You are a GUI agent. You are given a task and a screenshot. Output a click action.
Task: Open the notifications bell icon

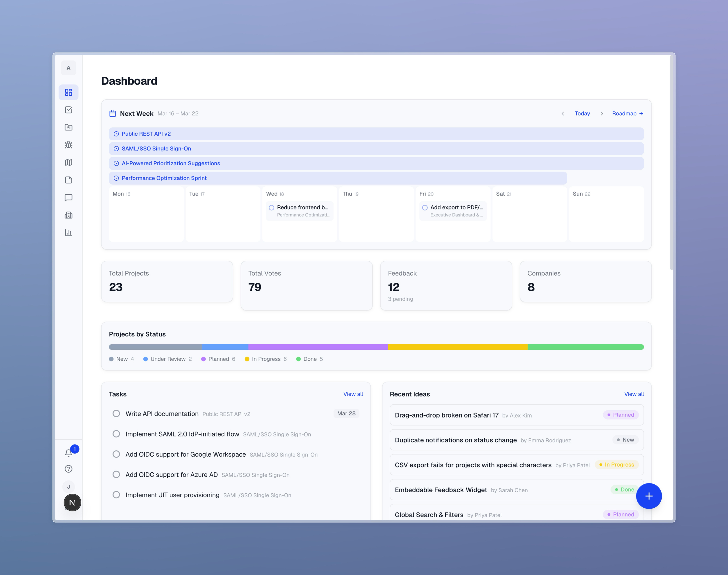pos(68,453)
